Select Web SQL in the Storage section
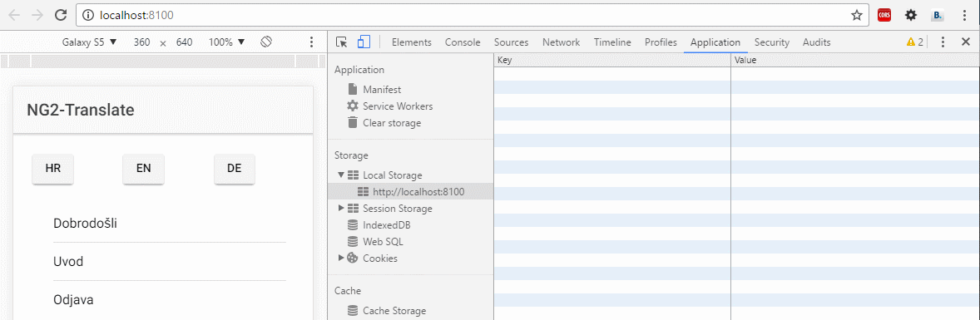This screenshot has height=320, width=980. [383, 241]
